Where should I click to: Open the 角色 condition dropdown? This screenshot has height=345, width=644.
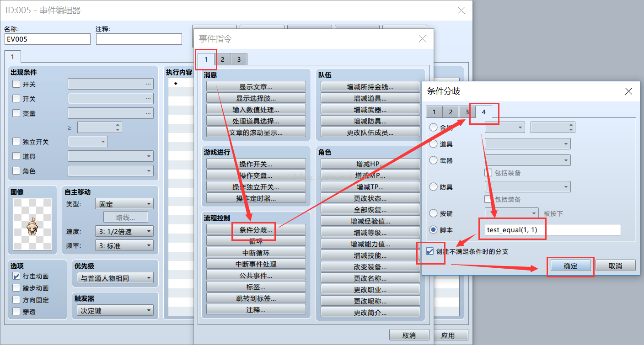point(111,171)
